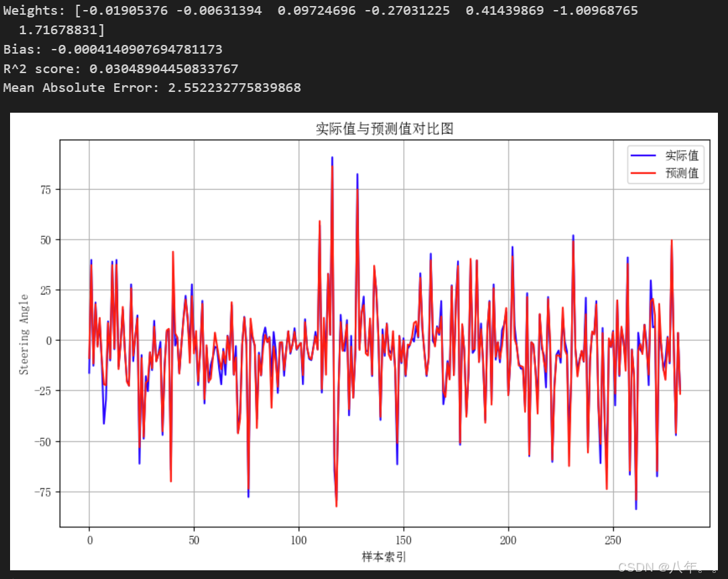
Task: Click the blue 实际值 legend entry
Action: pyautogui.click(x=664, y=156)
